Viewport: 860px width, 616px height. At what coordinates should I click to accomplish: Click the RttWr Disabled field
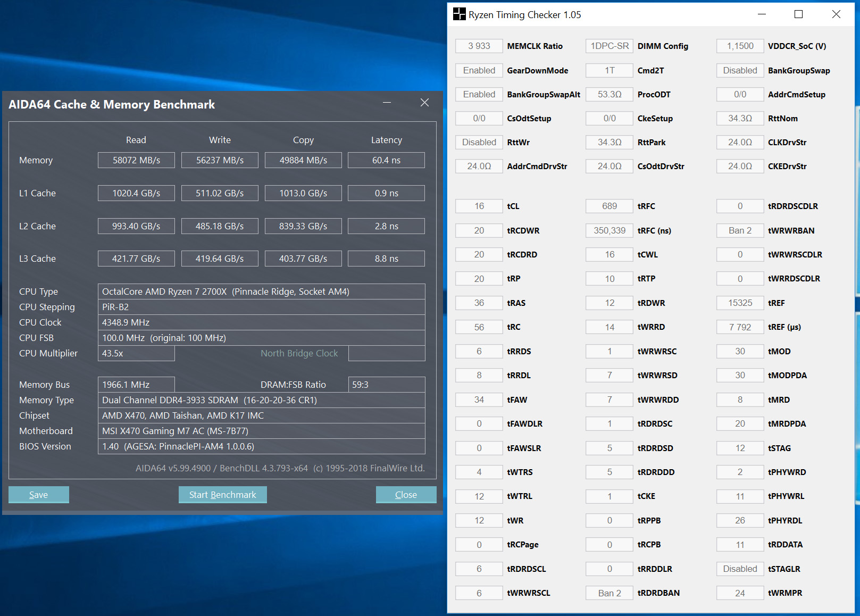point(479,142)
